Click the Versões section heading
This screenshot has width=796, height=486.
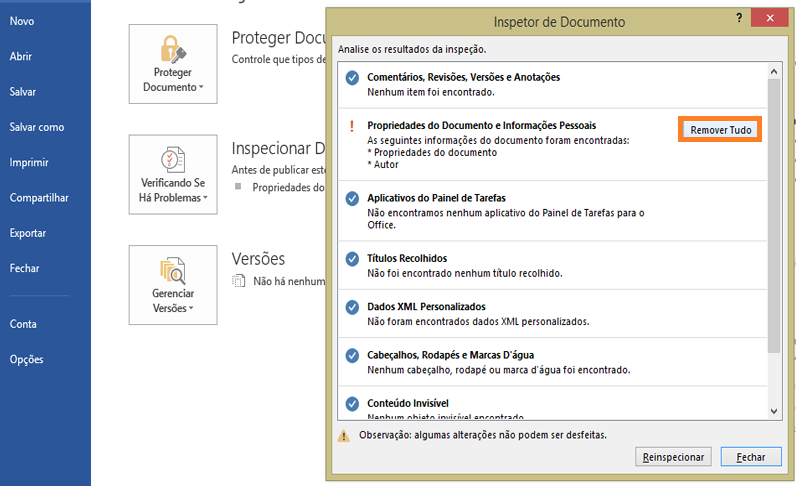[258, 259]
